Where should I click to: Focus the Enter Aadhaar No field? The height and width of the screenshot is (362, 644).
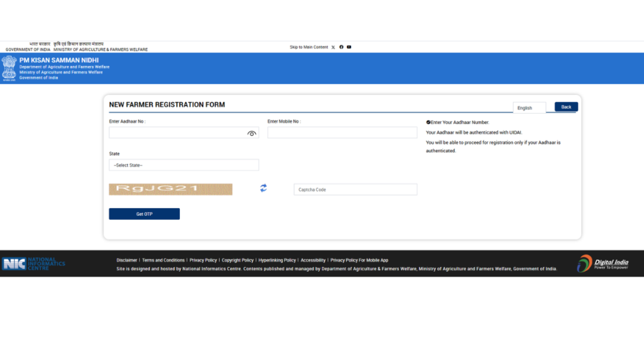177,133
